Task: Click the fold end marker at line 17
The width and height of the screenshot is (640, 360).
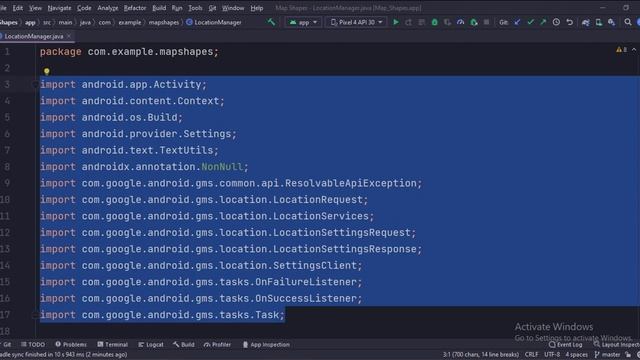Action: click(x=35, y=315)
